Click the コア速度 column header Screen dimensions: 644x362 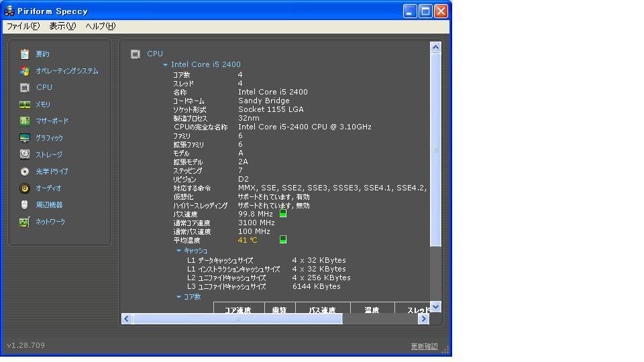tap(239, 308)
